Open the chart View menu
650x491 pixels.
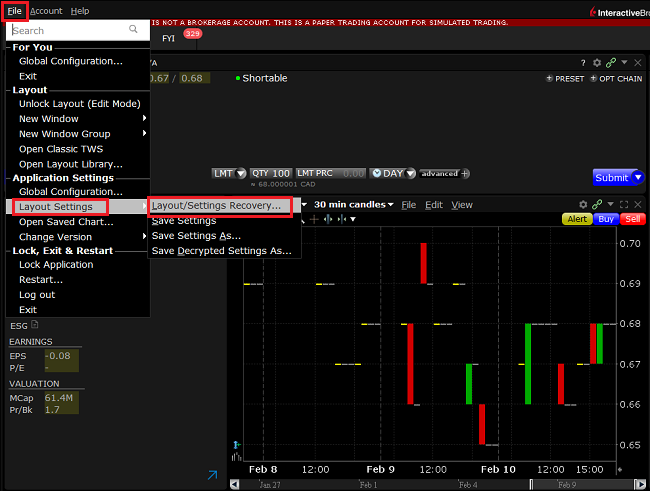tap(462, 205)
